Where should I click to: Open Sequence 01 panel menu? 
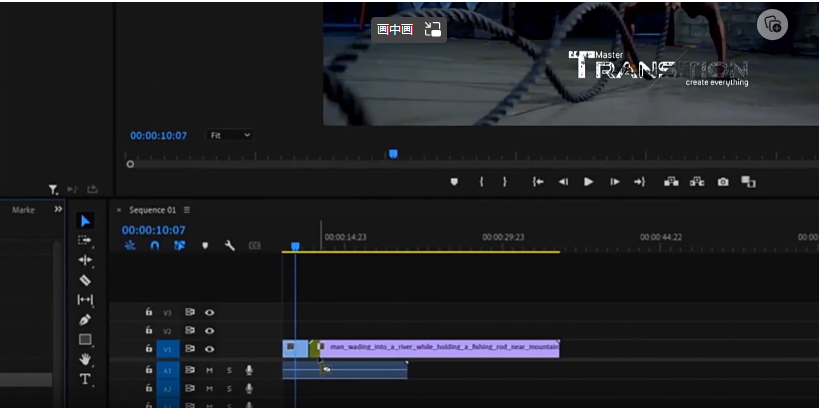point(187,210)
